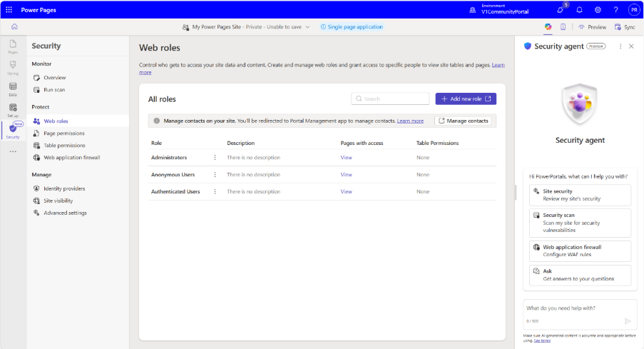
Task: Click the Description column header
Action: [240, 143]
